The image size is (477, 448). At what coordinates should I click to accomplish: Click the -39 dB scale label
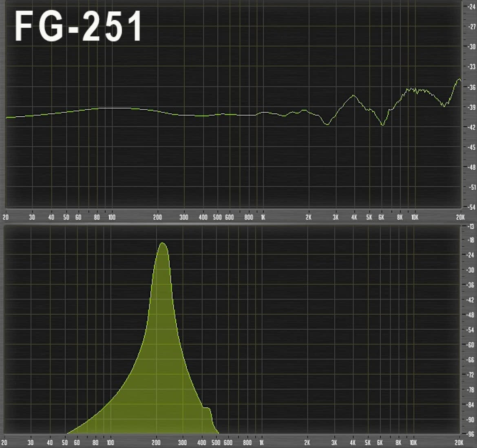(472, 107)
